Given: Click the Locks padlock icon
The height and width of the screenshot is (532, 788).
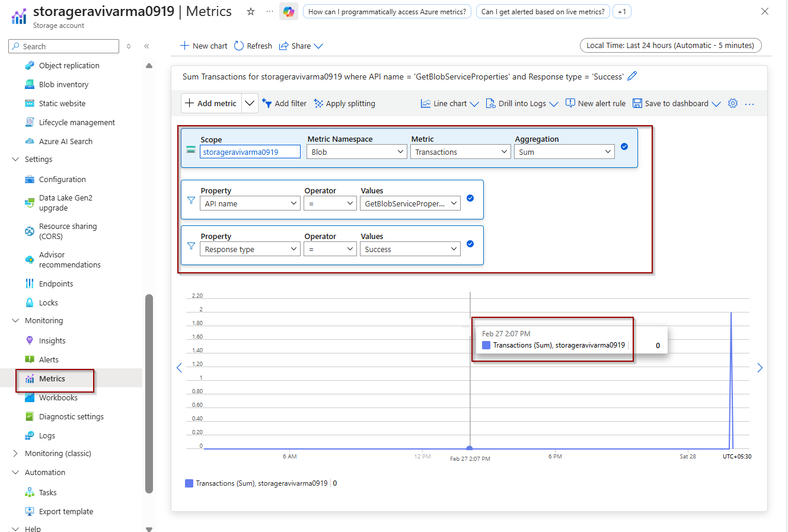Looking at the screenshot, I should tap(30, 302).
